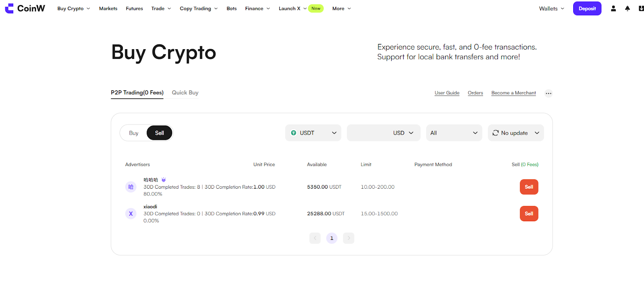Switch to the Quick Buy tab

pos(185,93)
